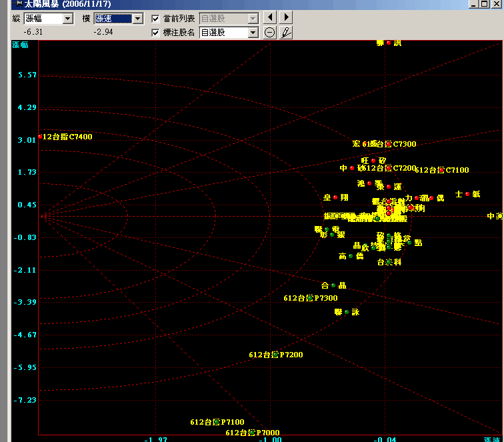The height and width of the screenshot is (442, 504).
Task: Open the 太陽風暴 window system menu icon
Action: pyautogui.click(x=16, y=4)
